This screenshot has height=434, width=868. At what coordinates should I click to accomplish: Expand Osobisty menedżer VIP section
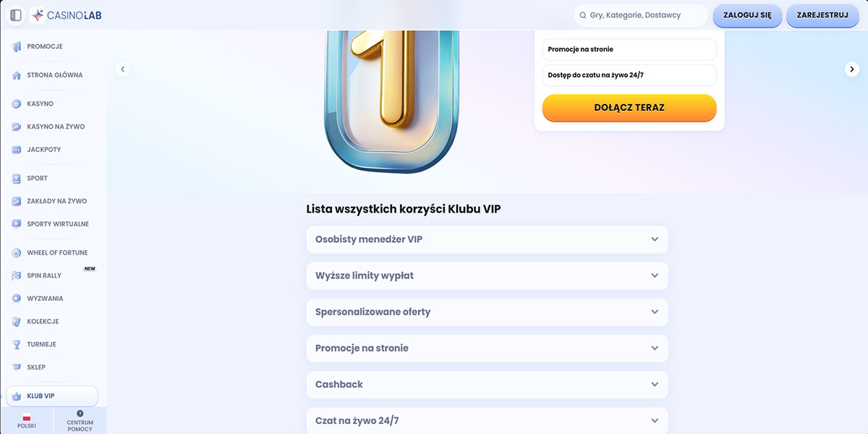pos(487,239)
